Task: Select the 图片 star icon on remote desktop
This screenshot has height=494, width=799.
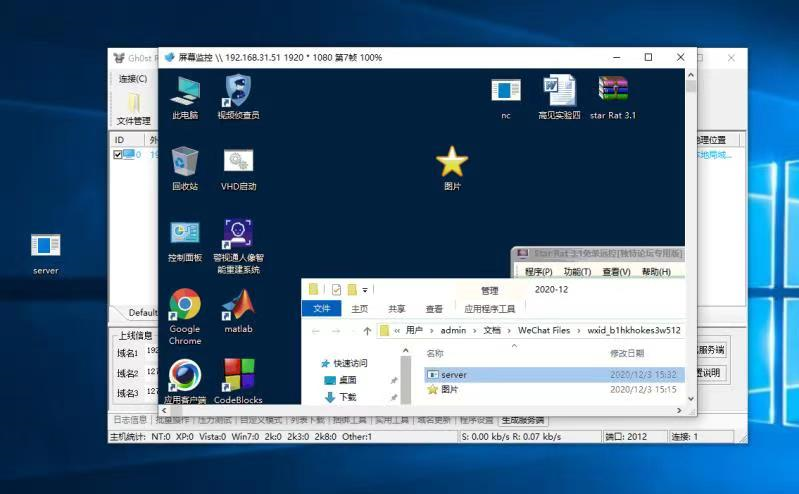Action: point(452,162)
